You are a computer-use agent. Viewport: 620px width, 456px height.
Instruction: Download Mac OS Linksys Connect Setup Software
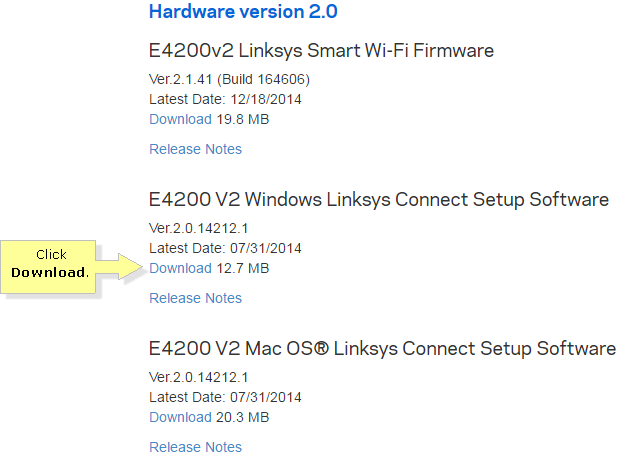click(x=180, y=417)
